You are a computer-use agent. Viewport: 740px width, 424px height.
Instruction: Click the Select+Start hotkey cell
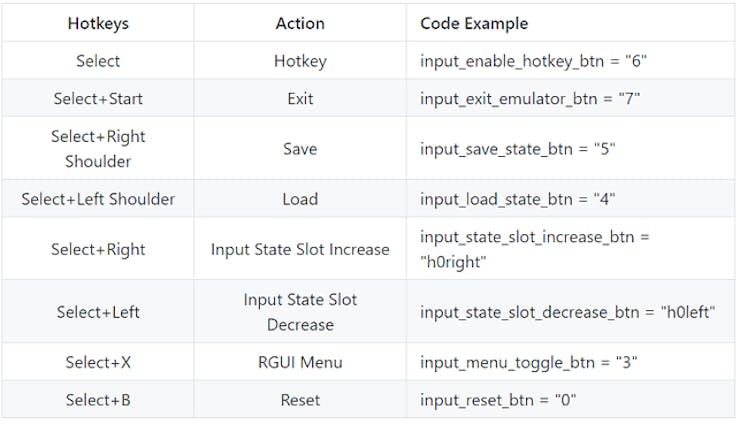tap(98, 99)
